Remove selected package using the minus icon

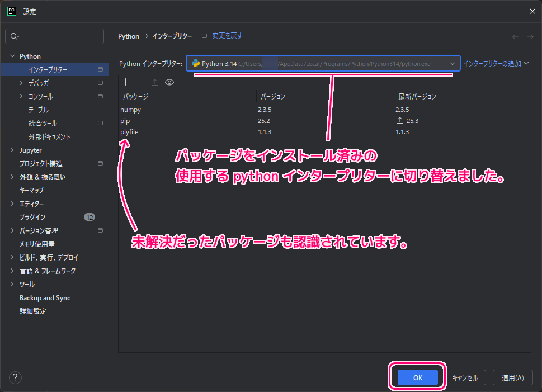coord(140,82)
